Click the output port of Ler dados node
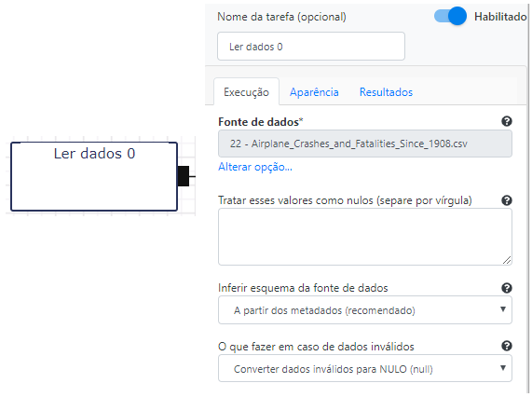The image size is (532, 397). click(184, 176)
